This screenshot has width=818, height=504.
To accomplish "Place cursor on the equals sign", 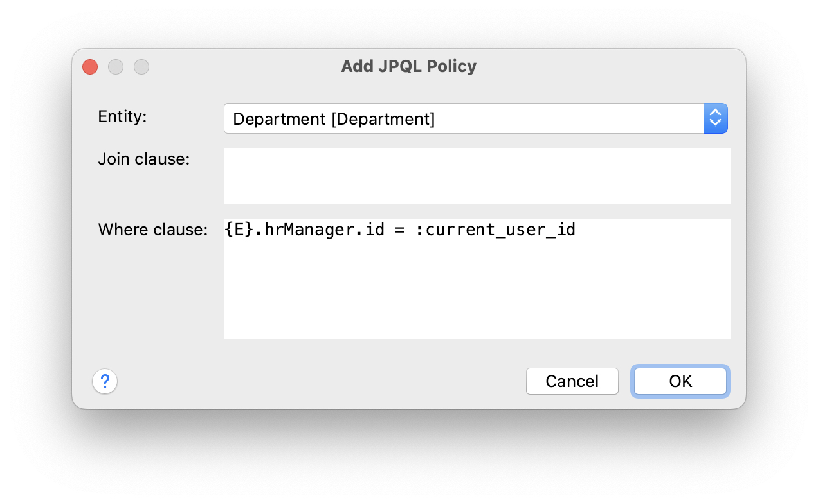I will click(x=399, y=230).
